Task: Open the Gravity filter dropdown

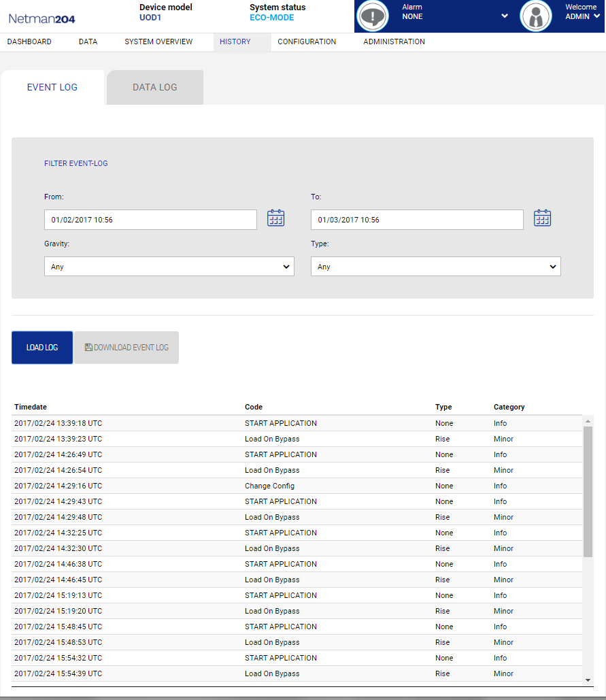Action: [x=169, y=267]
